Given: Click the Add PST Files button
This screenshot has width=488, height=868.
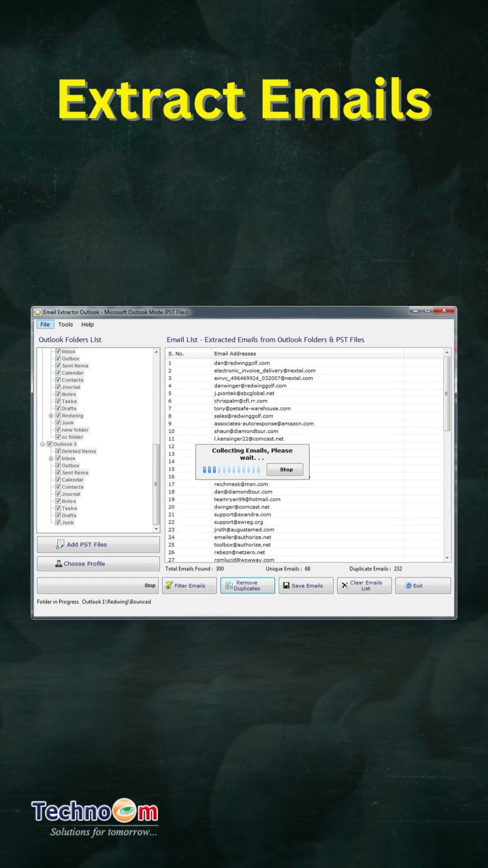Looking at the screenshot, I should tap(98, 544).
